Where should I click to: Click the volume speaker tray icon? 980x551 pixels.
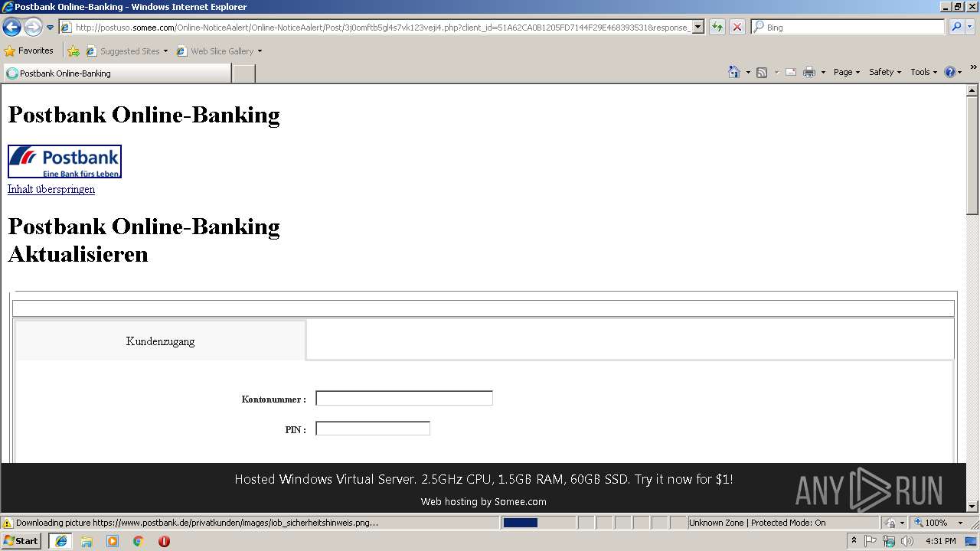pyautogui.click(x=907, y=541)
